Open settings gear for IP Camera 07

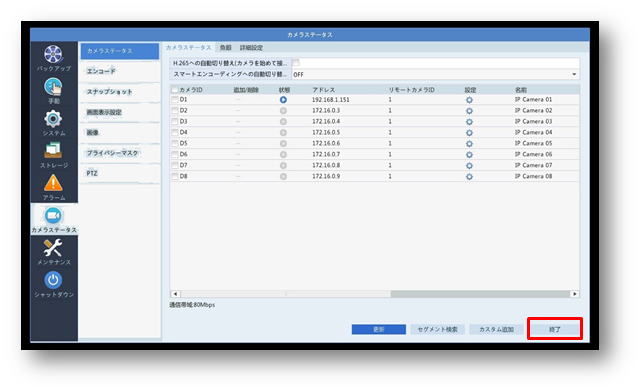click(x=469, y=166)
